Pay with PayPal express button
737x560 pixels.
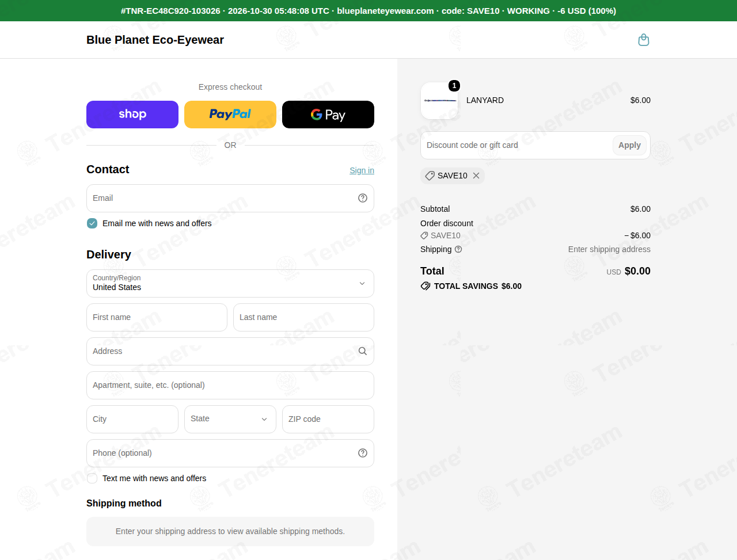pos(230,115)
